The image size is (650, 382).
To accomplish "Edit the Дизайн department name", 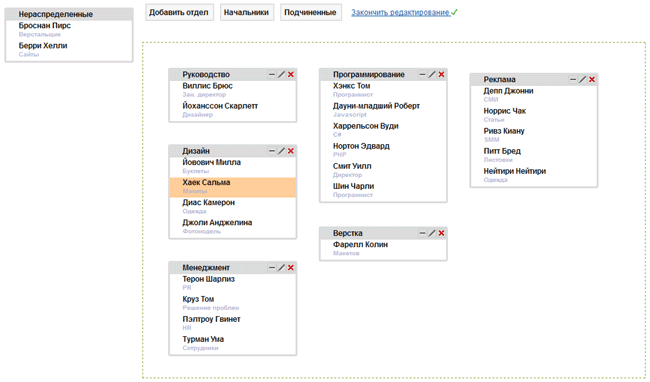I will [281, 151].
